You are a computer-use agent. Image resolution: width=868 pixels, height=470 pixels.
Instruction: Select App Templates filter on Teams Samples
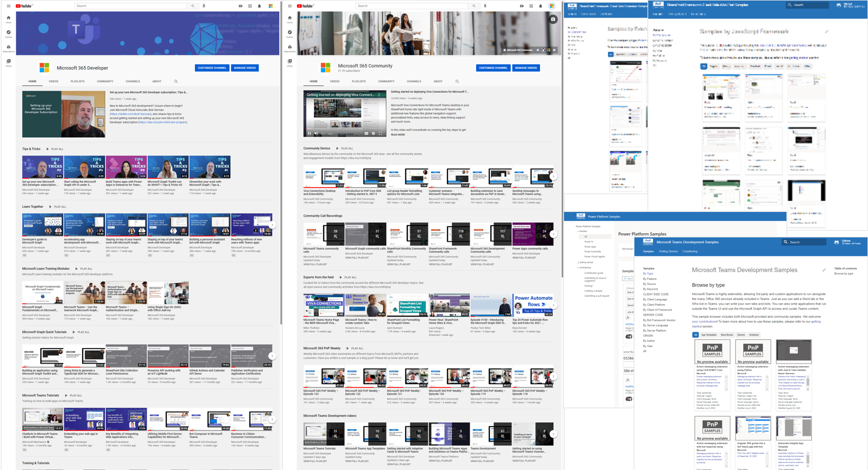[x=709, y=335]
